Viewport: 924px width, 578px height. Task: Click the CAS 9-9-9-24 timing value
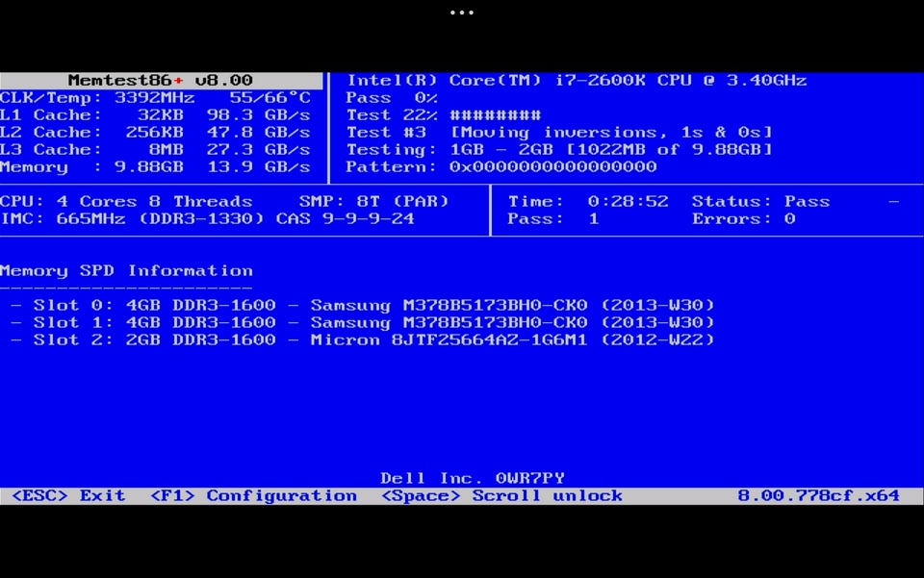[346, 219]
